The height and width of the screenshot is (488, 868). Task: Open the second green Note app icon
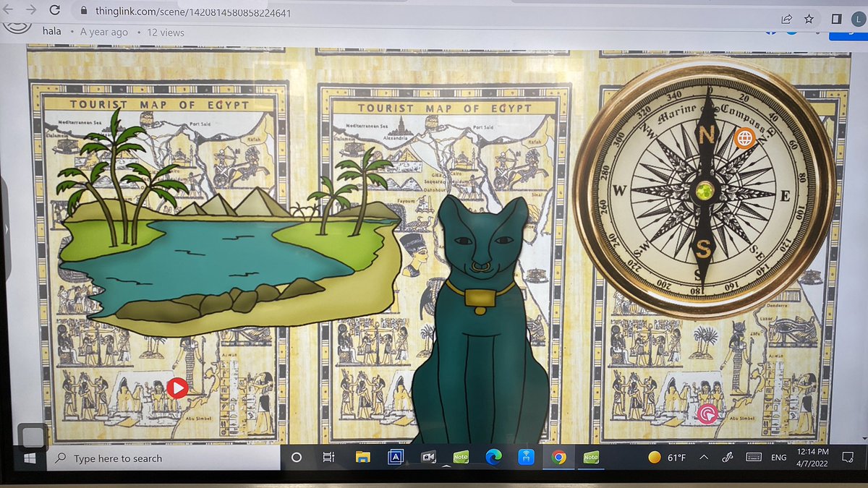coord(590,458)
